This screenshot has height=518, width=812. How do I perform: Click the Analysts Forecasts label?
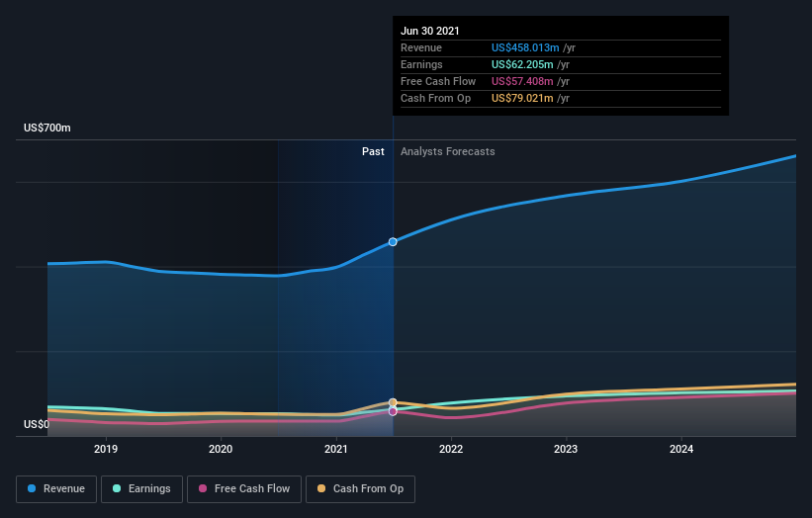(447, 151)
